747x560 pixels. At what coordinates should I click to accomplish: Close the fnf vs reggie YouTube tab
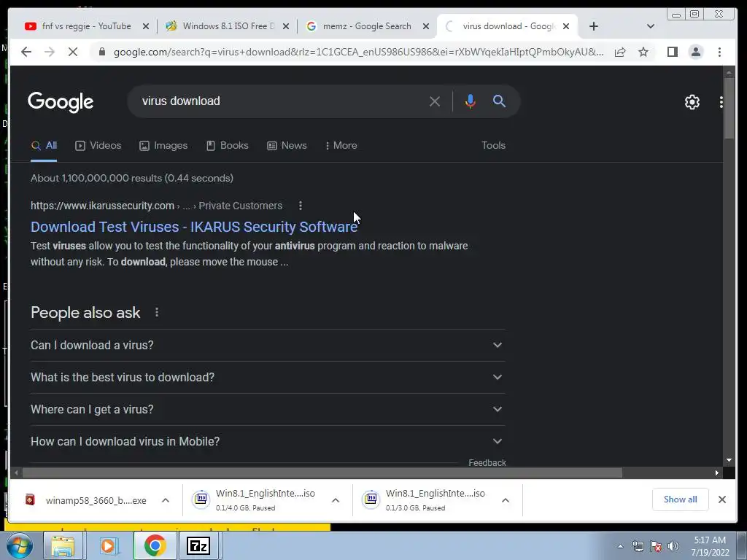tap(146, 26)
